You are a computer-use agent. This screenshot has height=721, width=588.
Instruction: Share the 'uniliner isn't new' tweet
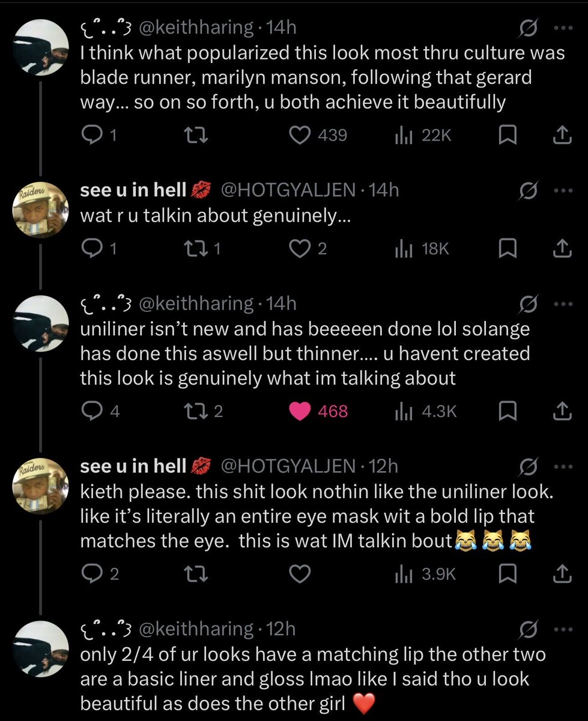[x=561, y=411]
